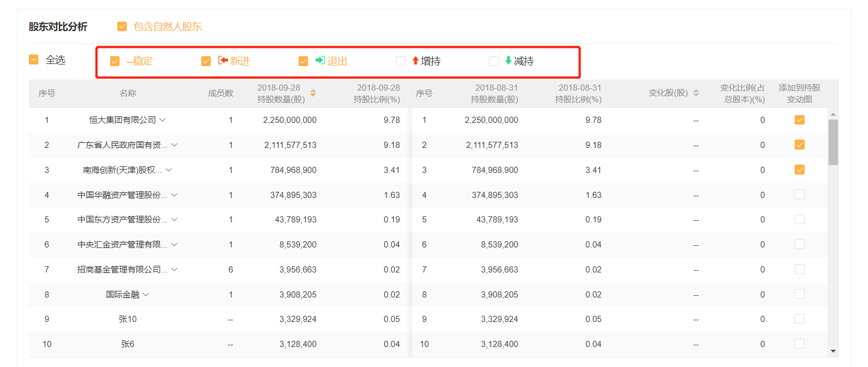Click the scrollbar down arrow

[833, 351]
